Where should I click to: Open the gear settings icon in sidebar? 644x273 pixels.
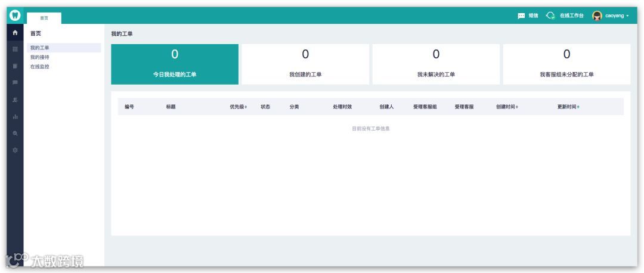pos(15,150)
